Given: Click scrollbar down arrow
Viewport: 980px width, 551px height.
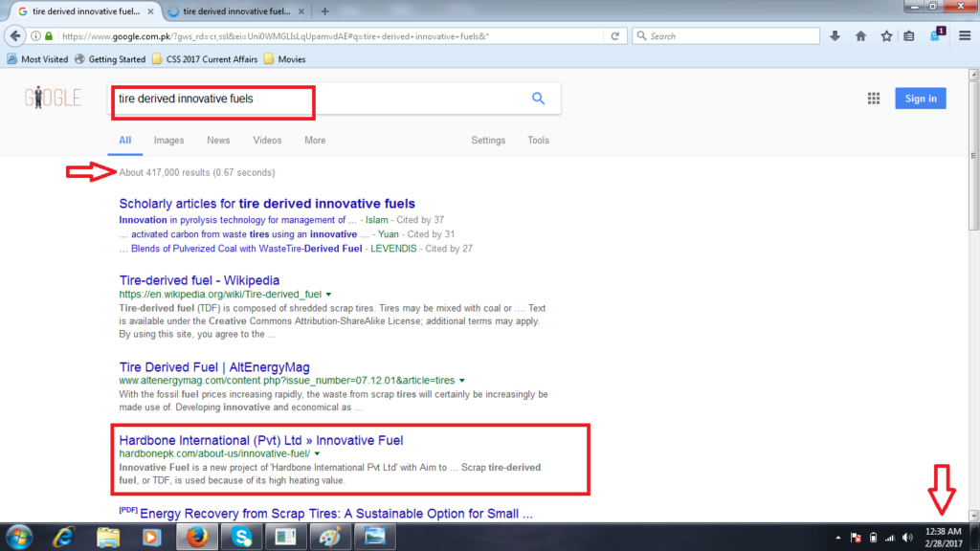Looking at the screenshot, I should (x=973, y=516).
